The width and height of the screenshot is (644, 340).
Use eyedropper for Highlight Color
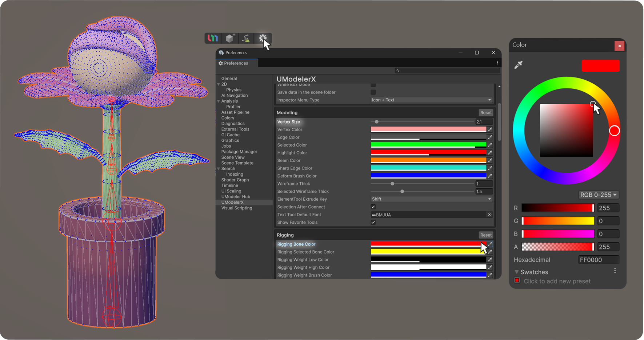(490, 153)
